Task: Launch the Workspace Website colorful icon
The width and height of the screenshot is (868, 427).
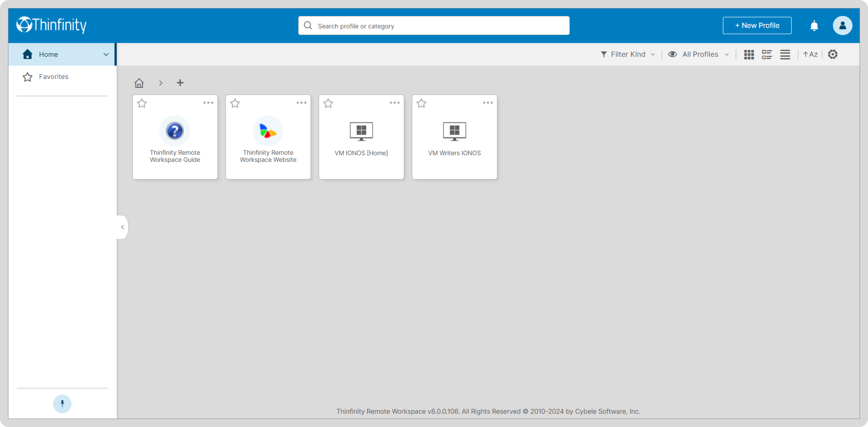Action: tap(268, 131)
